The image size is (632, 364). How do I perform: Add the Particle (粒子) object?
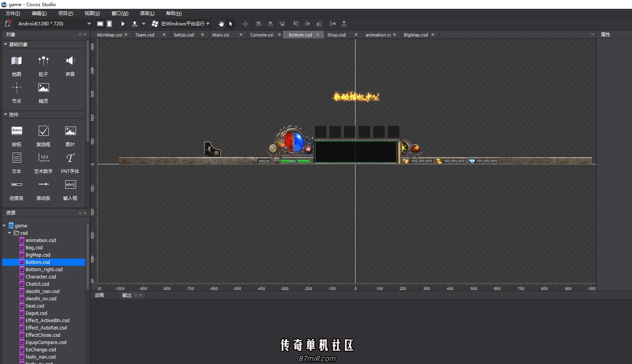[x=43, y=66]
